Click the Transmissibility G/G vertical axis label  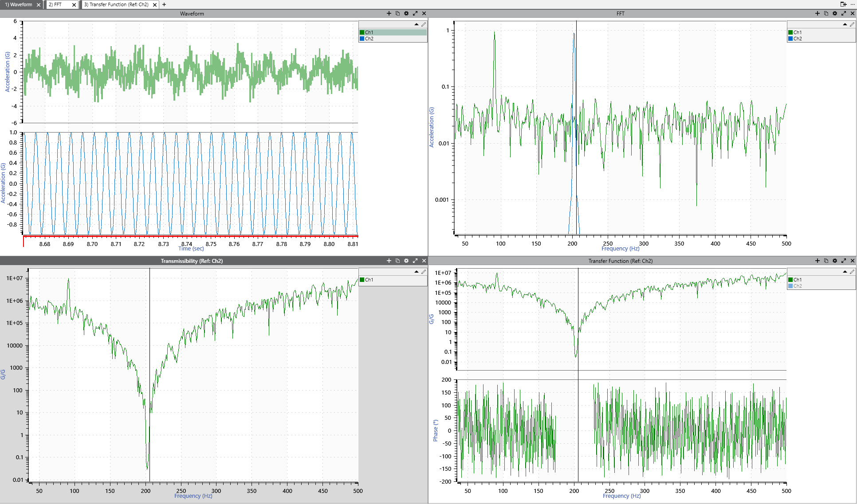pyautogui.click(x=3, y=374)
